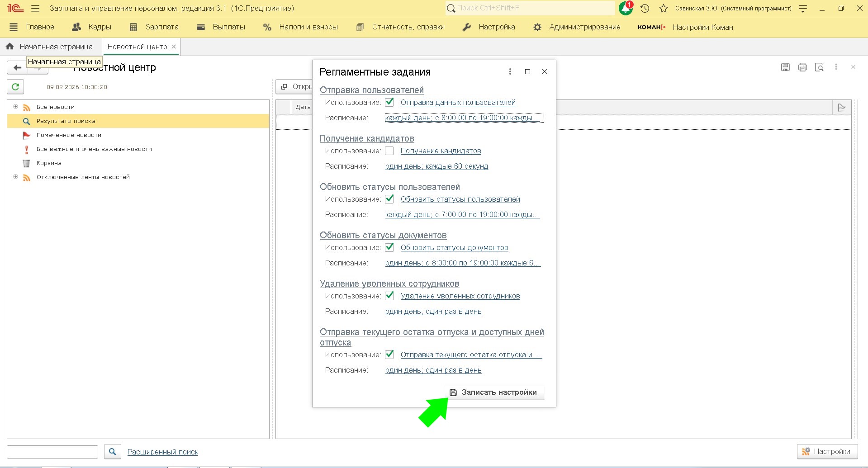
Task: Expand 'Отключенные ленты новостей' tree node
Action: pyautogui.click(x=16, y=177)
